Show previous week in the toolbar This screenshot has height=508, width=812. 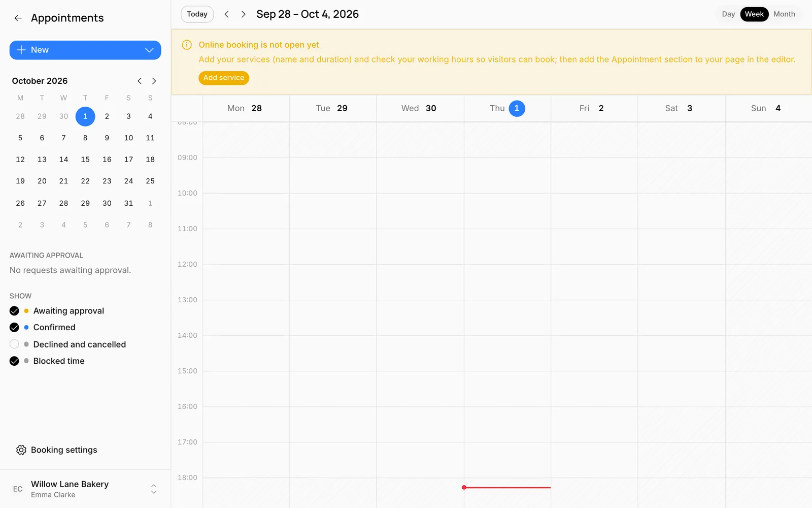pyautogui.click(x=227, y=14)
